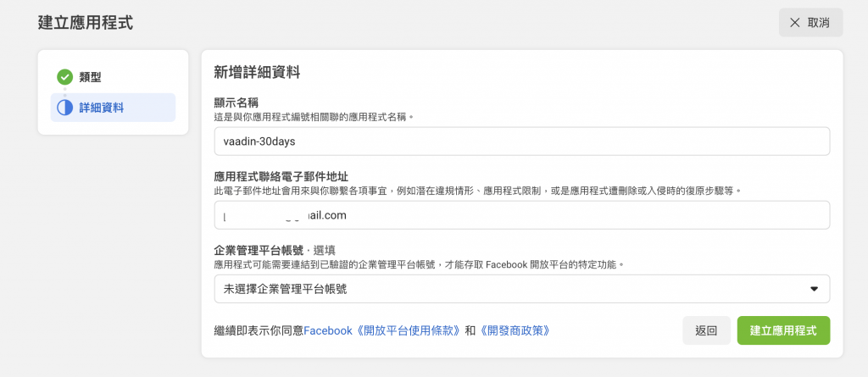Click the help text starting 應用程式可能需要連結到已驗證
The width and height of the screenshot is (868, 377).
coord(419,264)
